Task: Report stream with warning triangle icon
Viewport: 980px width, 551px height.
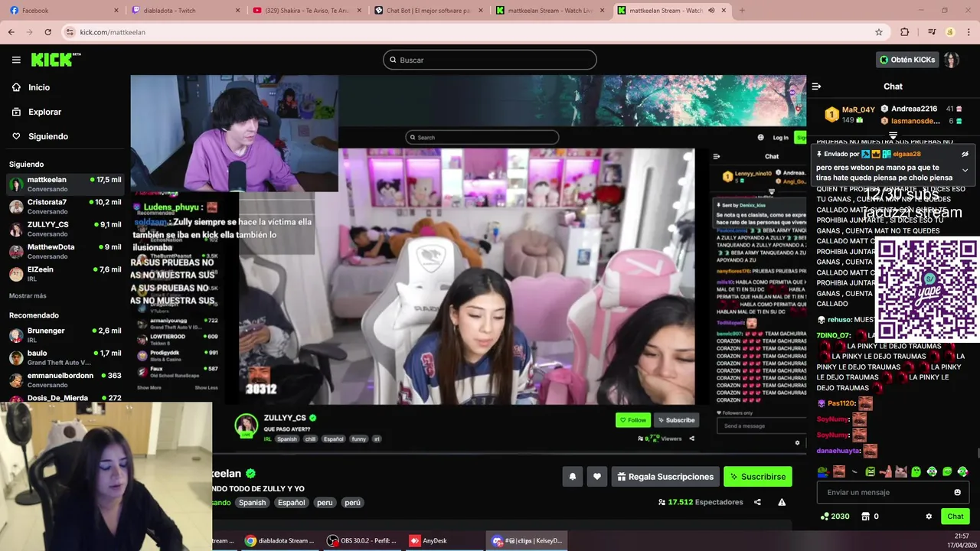Action: (x=782, y=502)
